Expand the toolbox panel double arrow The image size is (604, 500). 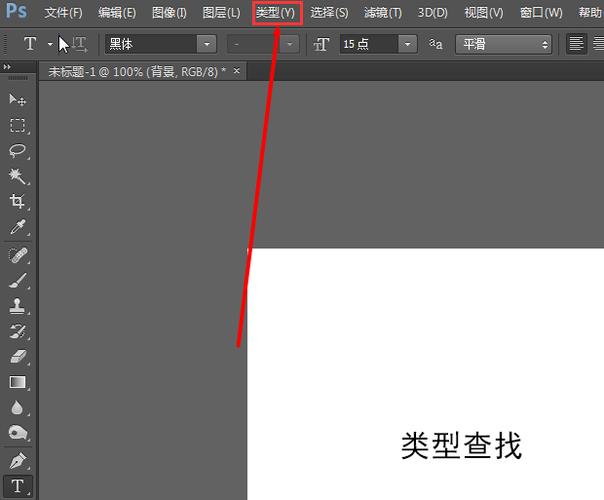7,67
